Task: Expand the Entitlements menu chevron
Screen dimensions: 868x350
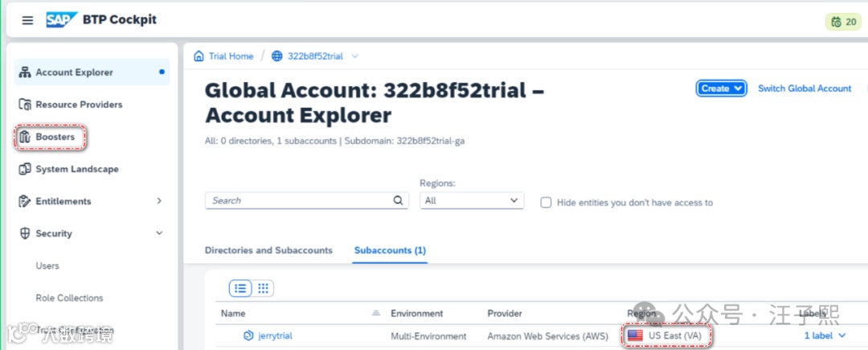Action: click(x=159, y=201)
